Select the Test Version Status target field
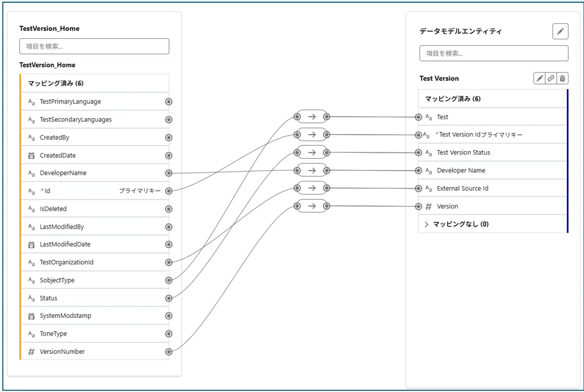The width and height of the screenshot is (584, 392). coord(493,152)
